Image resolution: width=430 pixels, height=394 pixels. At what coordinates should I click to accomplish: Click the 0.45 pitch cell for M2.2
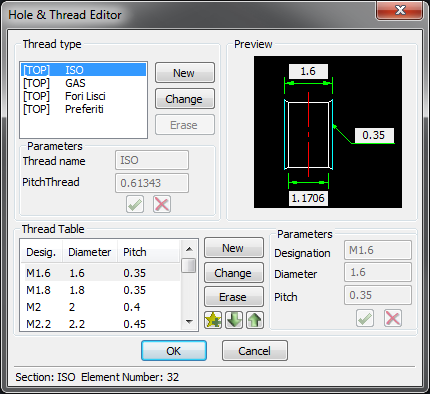135,324
